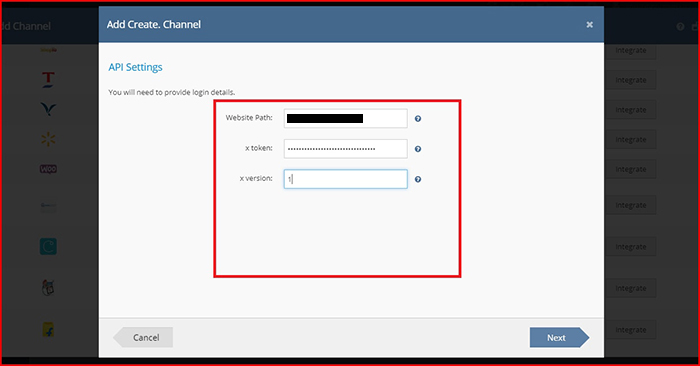
Task: Click Integrate button beside the red T logo
Action: 630,80
